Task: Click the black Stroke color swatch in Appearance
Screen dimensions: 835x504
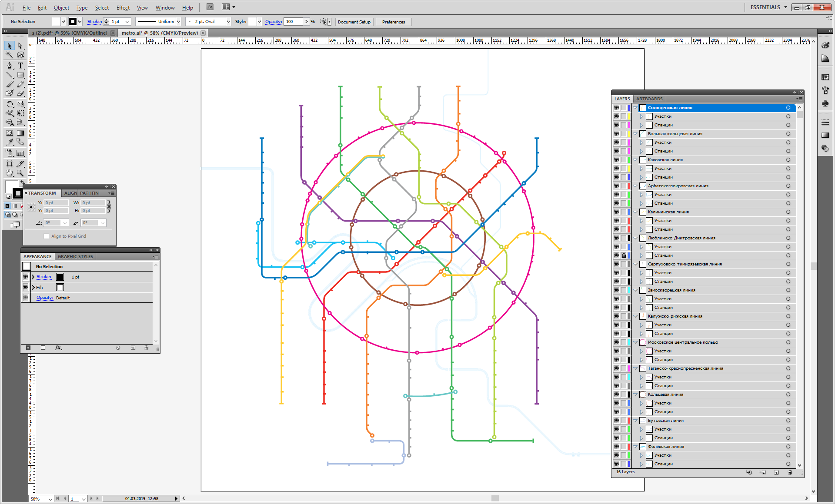Action: pyautogui.click(x=60, y=277)
